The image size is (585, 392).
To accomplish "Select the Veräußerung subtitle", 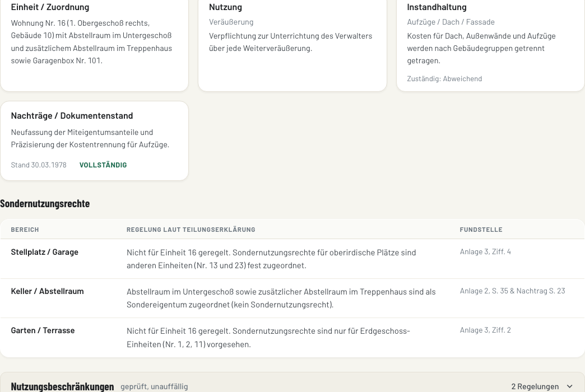I will coord(231,22).
